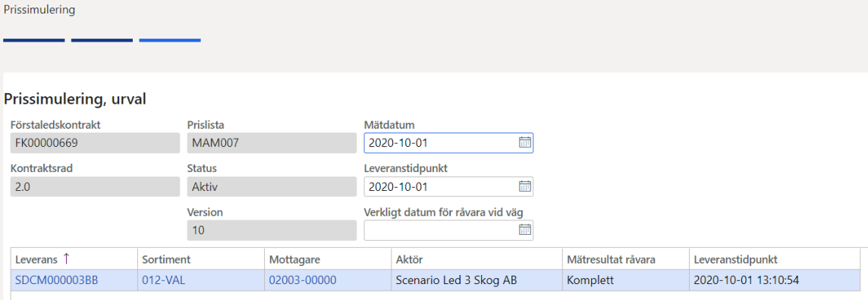Open the Mätdatum calendar picker
The height and width of the screenshot is (300, 868).
[x=524, y=142]
